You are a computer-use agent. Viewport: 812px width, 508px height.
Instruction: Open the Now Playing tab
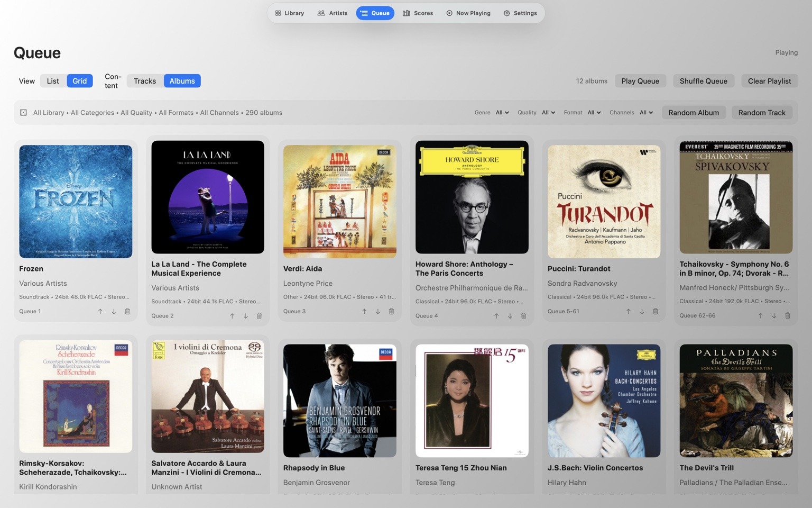(468, 13)
